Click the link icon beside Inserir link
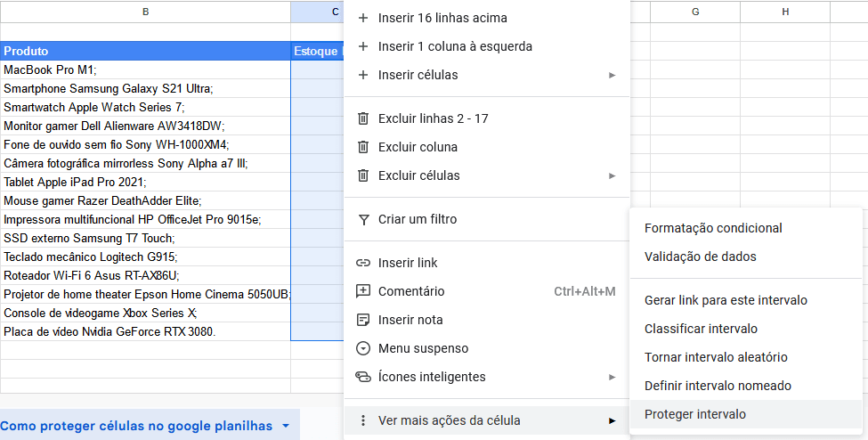 point(362,263)
